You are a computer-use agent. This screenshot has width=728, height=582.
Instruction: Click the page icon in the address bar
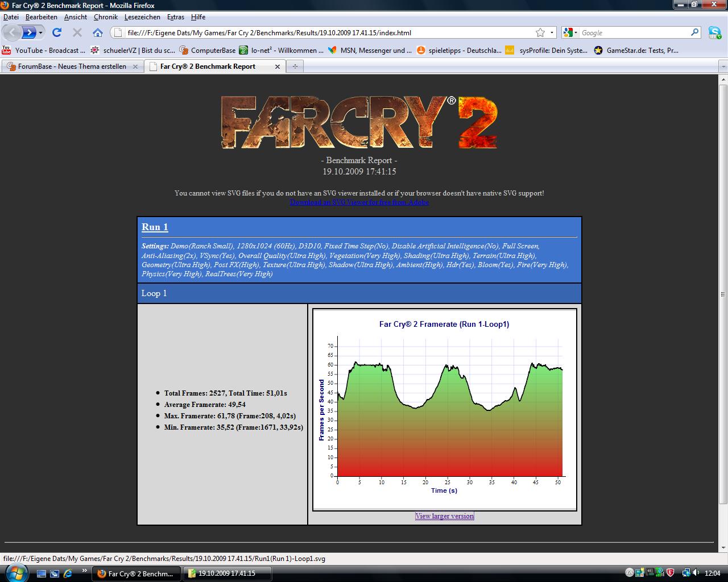coord(118,32)
